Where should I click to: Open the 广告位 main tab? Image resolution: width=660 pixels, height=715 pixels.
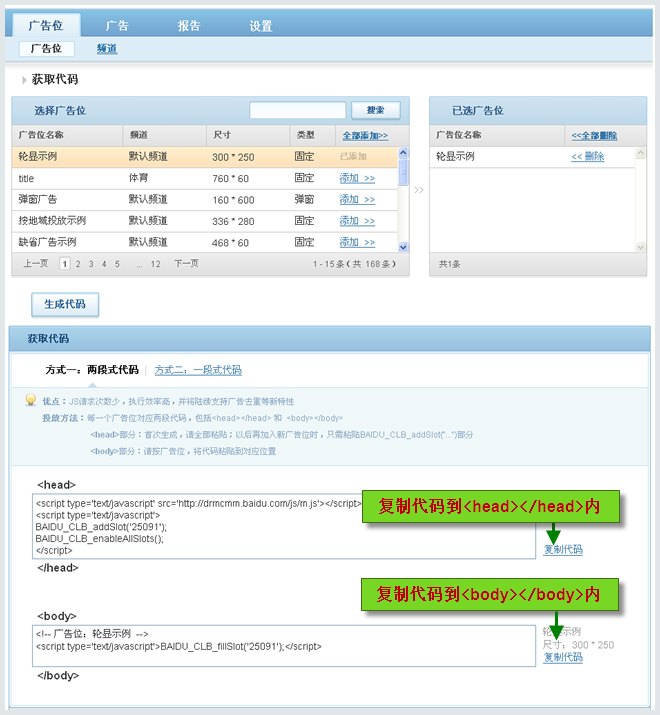point(46,25)
